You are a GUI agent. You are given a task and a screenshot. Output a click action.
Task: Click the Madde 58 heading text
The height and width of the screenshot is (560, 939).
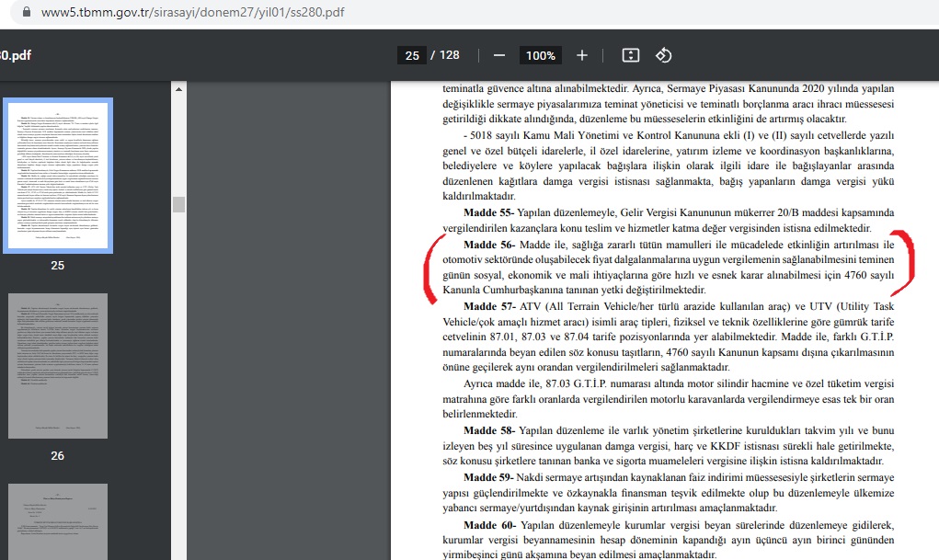489,430
